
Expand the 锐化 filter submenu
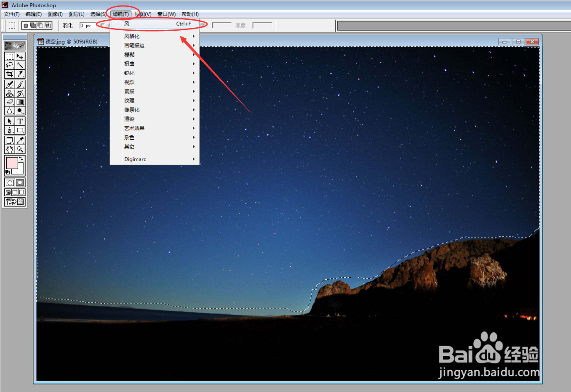click(x=155, y=73)
